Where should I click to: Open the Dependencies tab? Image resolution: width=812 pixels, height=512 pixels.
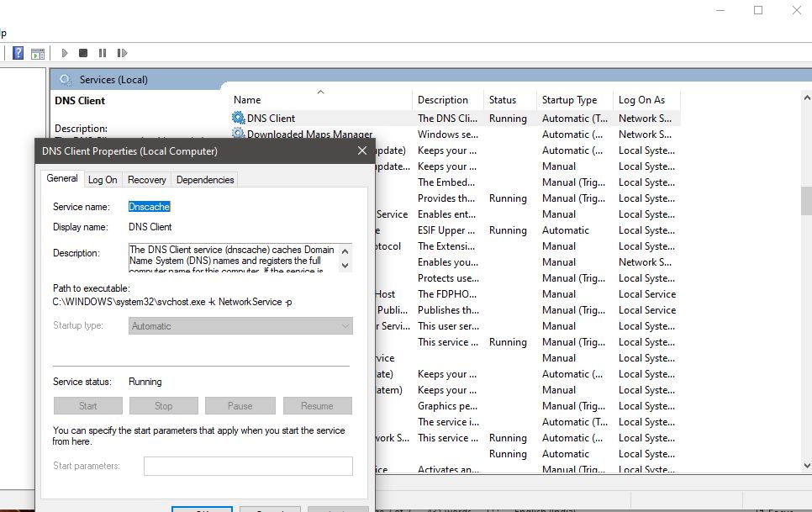coord(205,180)
